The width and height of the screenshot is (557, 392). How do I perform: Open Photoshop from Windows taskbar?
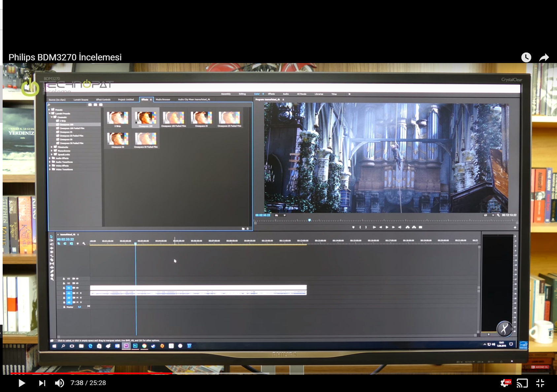pyautogui.click(x=135, y=346)
